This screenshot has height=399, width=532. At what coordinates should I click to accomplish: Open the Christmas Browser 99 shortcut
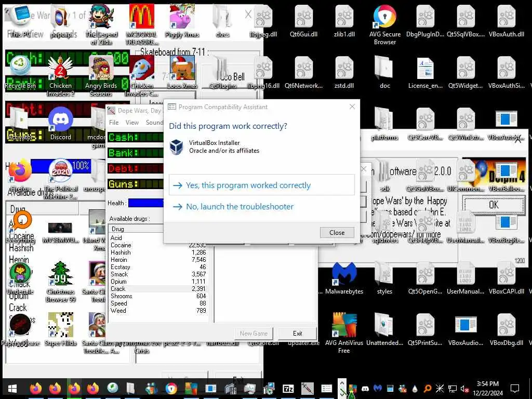click(61, 282)
